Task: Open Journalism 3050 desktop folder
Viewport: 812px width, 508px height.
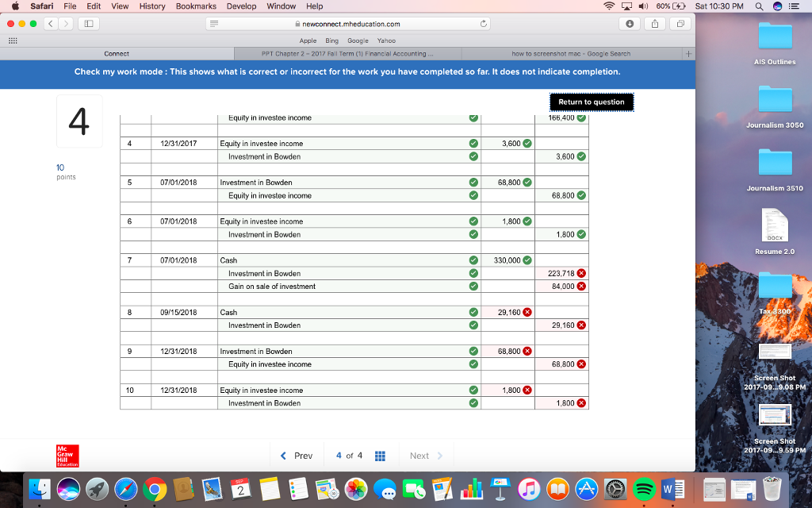Action: (x=775, y=107)
